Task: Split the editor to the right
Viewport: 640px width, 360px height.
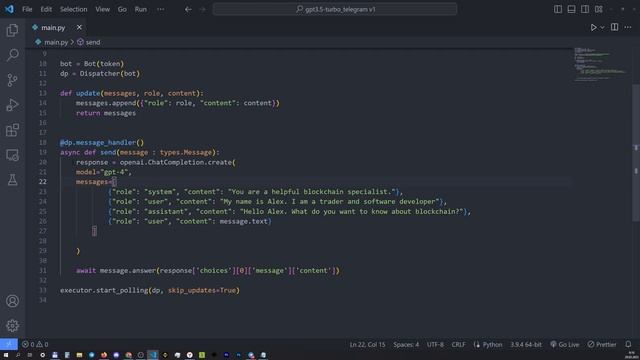Action: tap(614, 27)
